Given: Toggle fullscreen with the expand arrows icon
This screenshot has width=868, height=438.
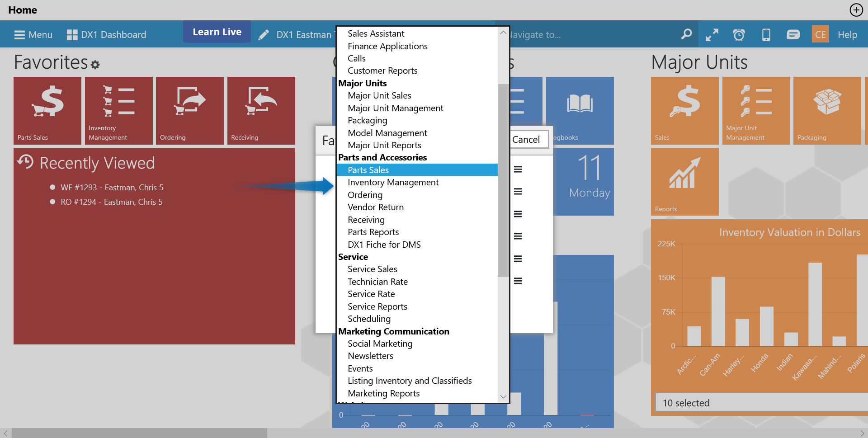Looking at the screenshot, I should [712, 35].
